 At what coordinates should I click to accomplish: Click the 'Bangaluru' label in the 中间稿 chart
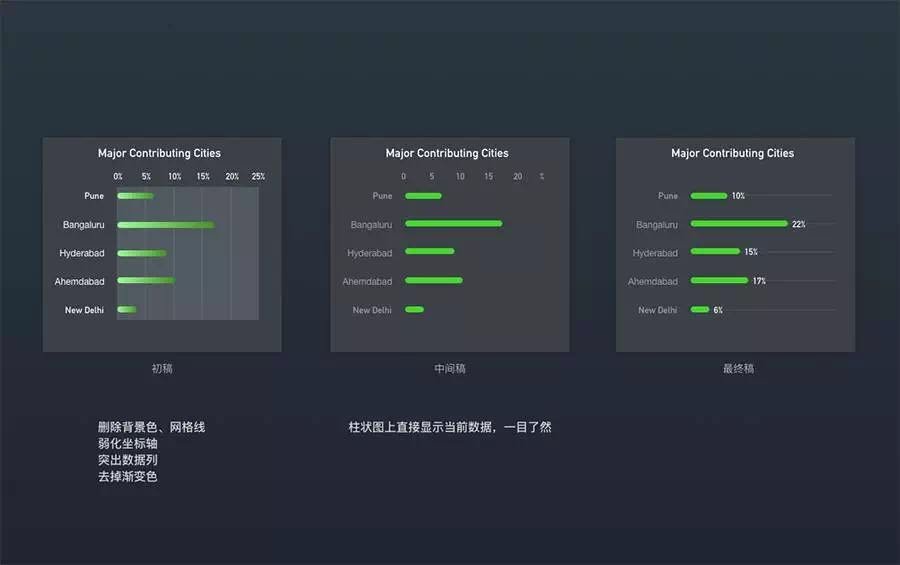(371, 225)
